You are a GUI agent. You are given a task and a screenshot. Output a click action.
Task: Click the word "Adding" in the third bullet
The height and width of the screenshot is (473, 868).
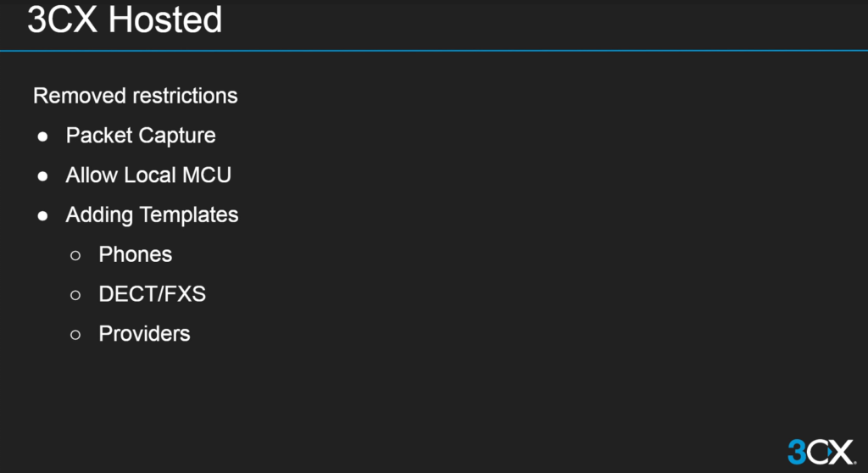[x=99, y=215]
